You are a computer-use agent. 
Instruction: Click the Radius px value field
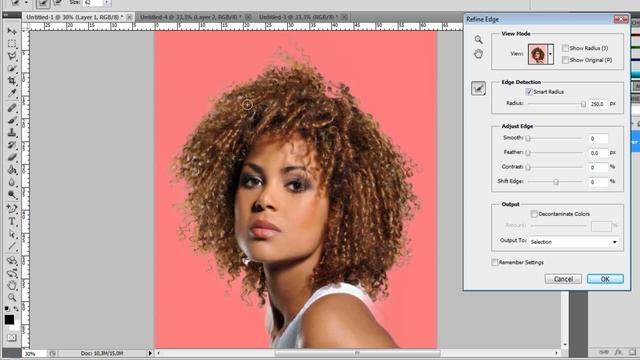598,104
